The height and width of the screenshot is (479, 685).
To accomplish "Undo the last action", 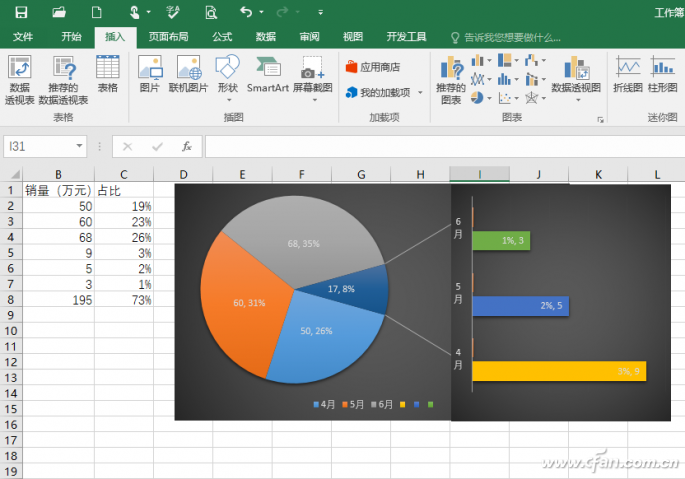I will (x=246, y=12).
